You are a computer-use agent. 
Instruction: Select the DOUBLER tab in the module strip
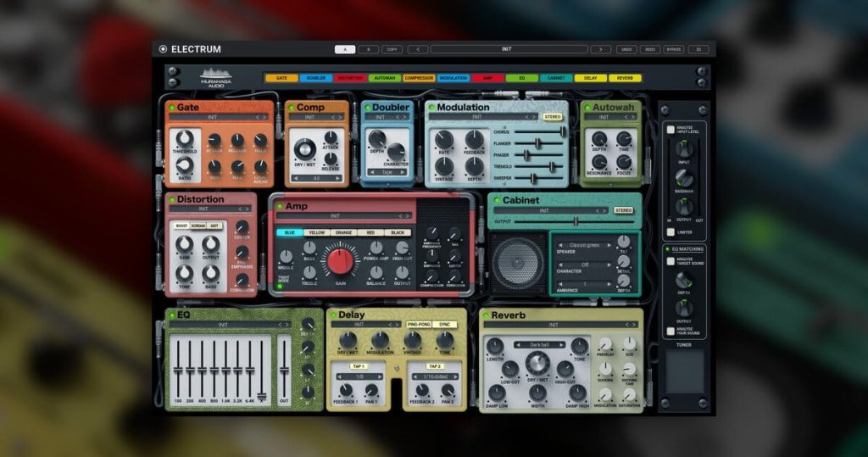pos(316,78)
